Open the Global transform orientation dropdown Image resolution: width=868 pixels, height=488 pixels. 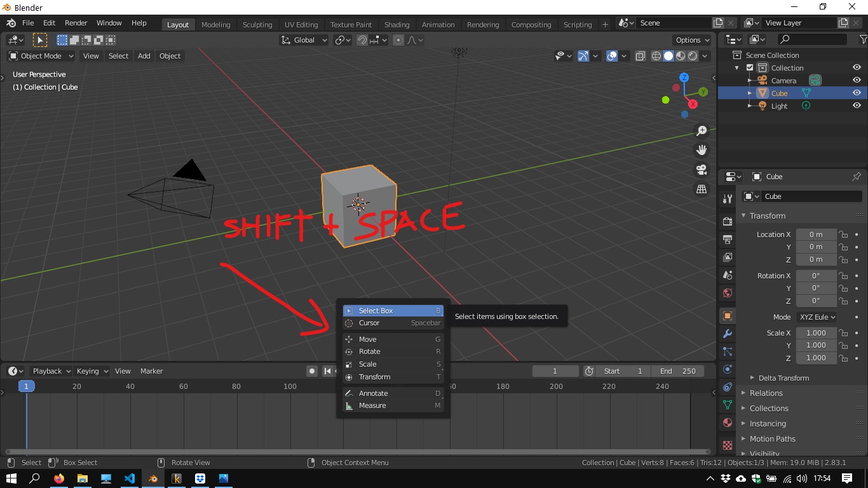coord(304,40)
